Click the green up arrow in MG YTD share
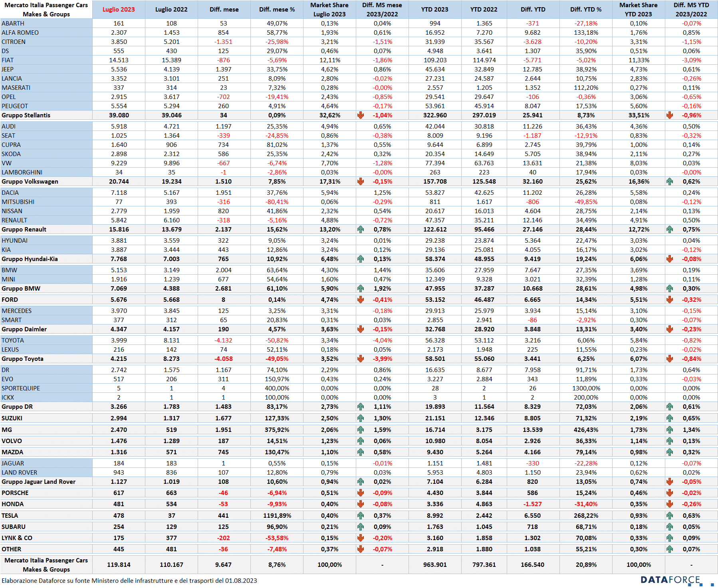718x588 pixels. [670, 430]
